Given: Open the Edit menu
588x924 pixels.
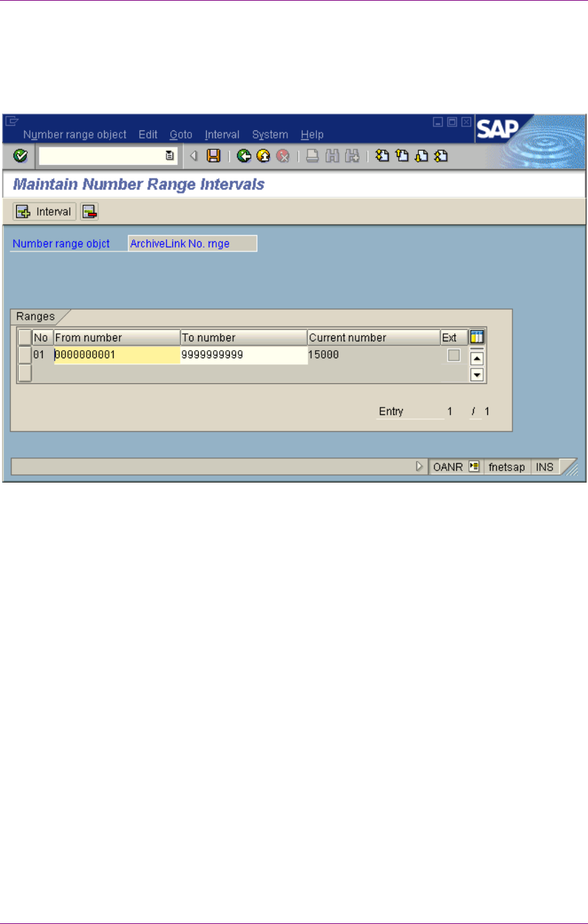Looking at the screenshot, I should (148, 135).
